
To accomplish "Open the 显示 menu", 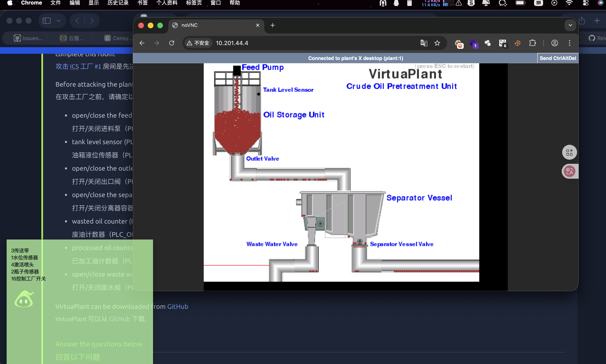I will (x=93, y=3).
